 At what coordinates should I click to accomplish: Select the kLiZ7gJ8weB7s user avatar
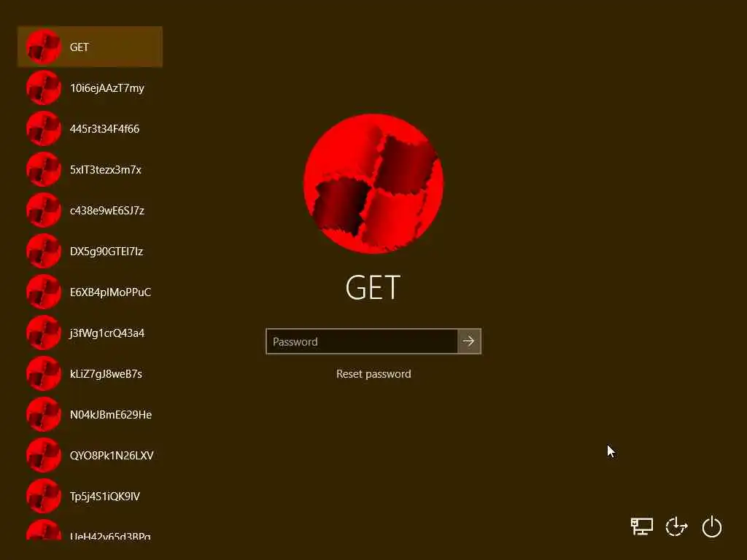(43, 373)
